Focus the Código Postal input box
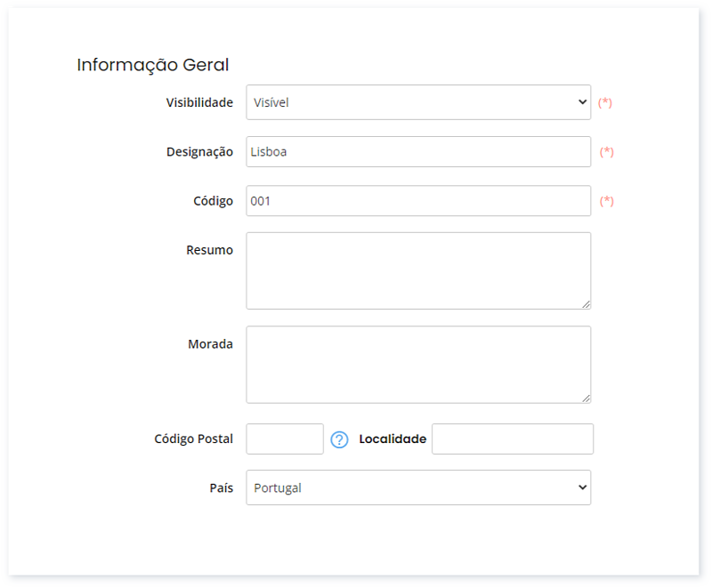This screenshot has width=712, height=588. click(285, 439)
